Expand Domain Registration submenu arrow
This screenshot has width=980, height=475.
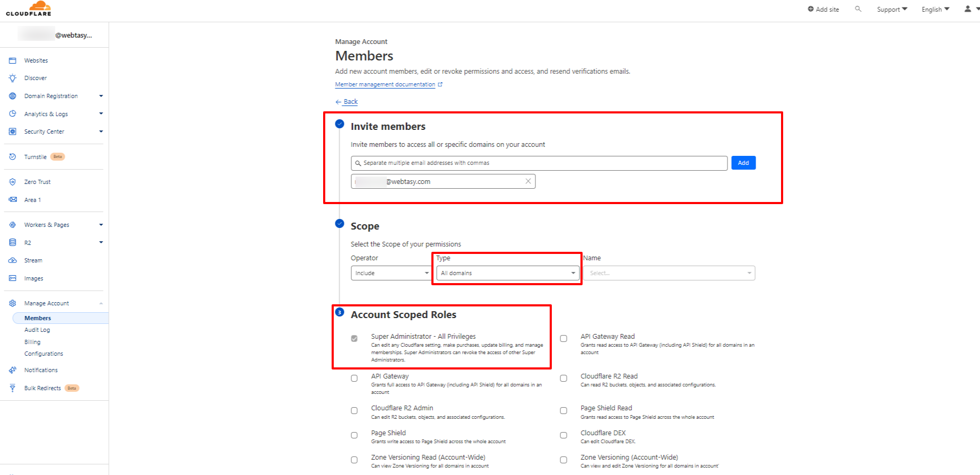coord(101,96)
